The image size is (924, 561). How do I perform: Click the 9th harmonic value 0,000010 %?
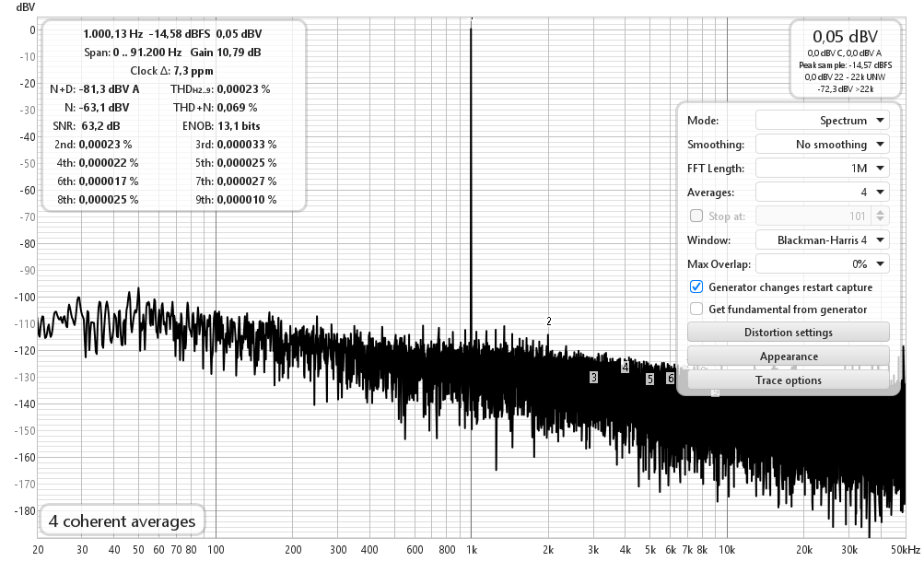[x=247, y=199]
